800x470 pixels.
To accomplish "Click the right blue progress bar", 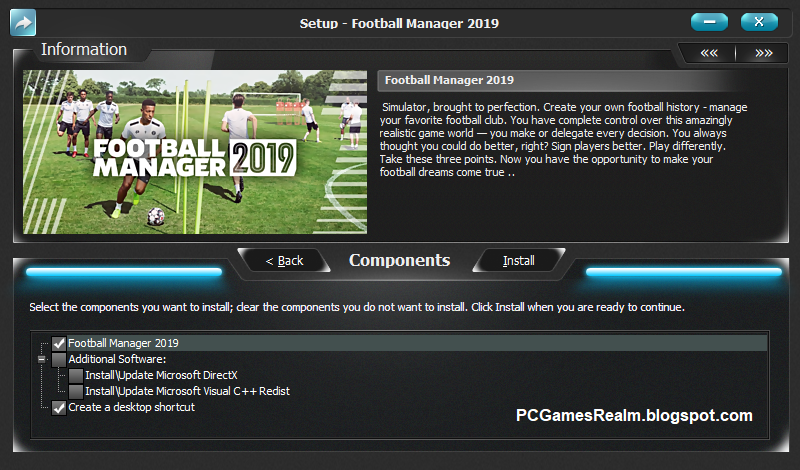I will pyautogui.click(x=684, y=272).
